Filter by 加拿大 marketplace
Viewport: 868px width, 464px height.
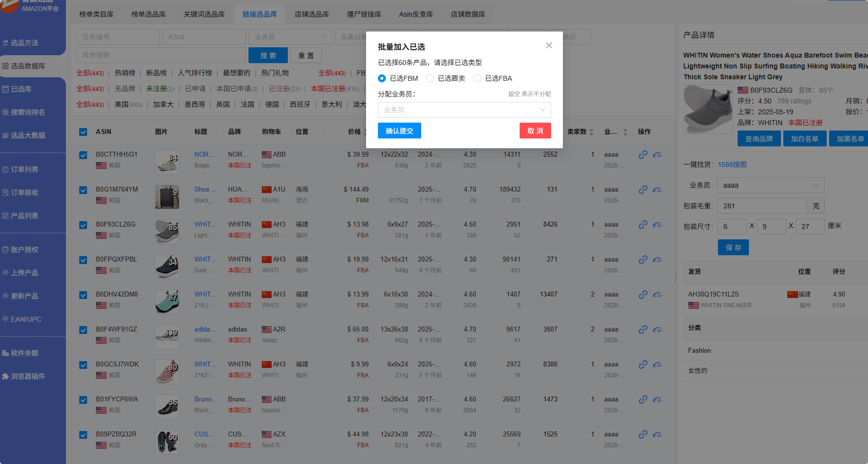[163, 104]
